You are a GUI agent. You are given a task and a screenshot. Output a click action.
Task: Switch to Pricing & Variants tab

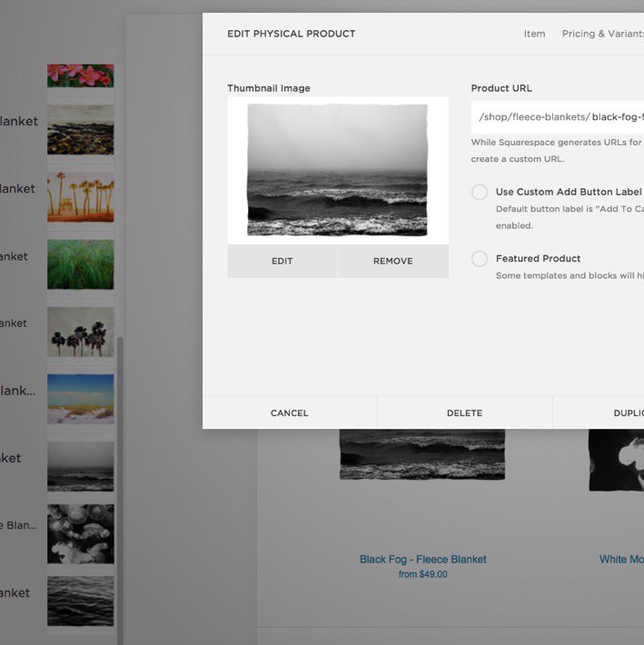pyautogui.click(x=602, y=34)
